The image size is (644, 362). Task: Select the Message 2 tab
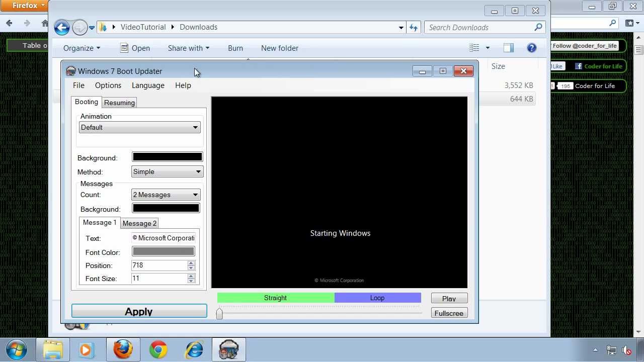coord(139,223)
